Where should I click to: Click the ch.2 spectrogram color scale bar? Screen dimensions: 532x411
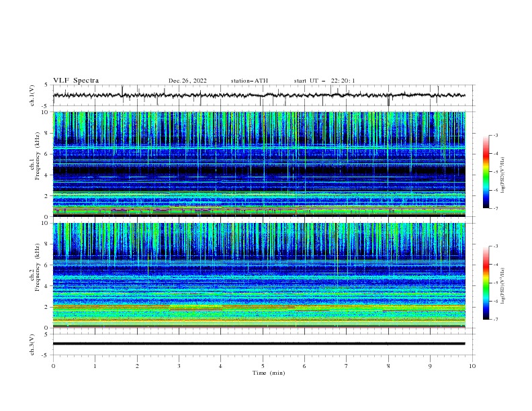pos(486,283)
